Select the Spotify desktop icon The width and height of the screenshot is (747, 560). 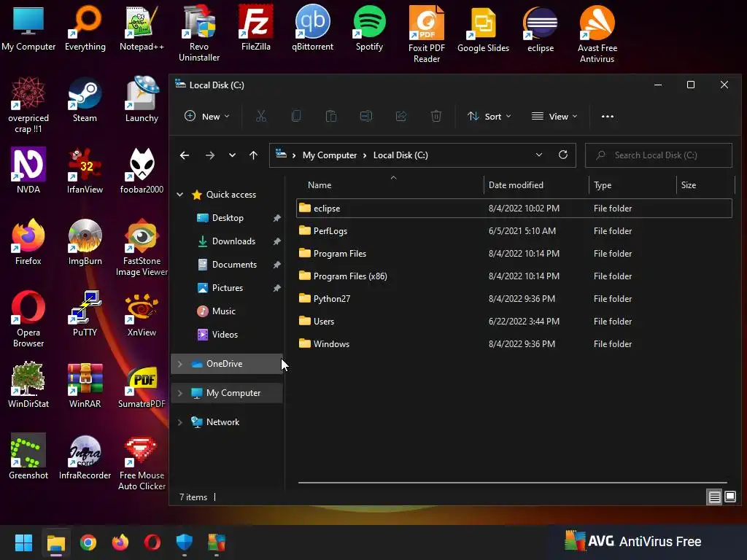(369, 28)
